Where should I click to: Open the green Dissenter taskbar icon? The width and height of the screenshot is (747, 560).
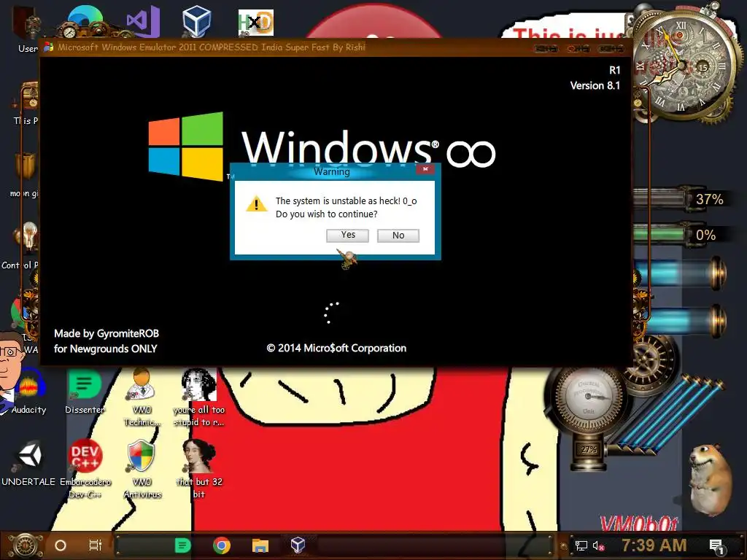tap(182, 545)
